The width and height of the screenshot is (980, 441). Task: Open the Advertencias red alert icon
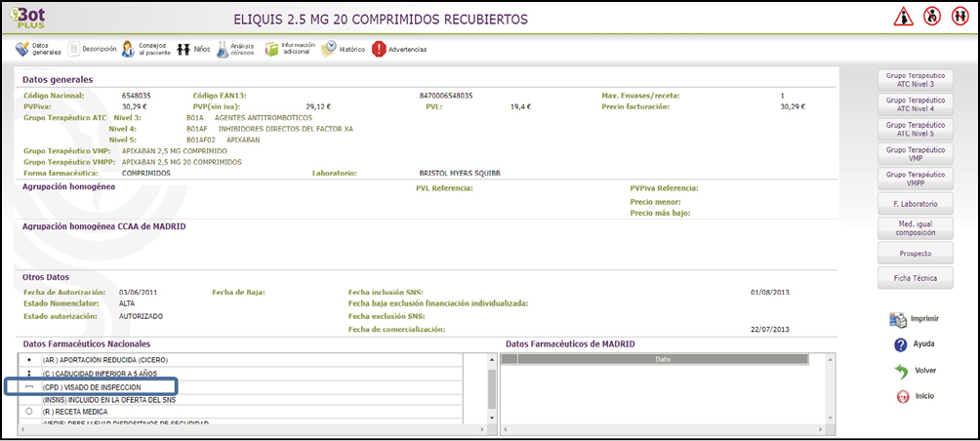tap(380, 49)
